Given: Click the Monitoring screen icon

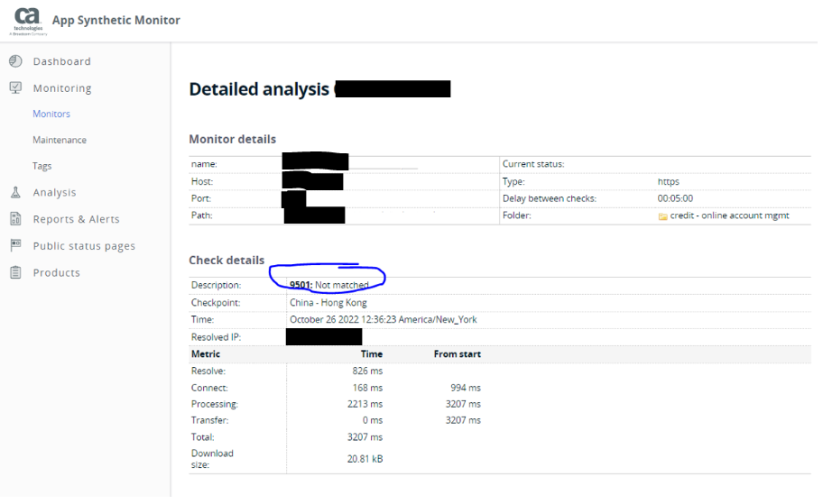Looking at the screenshot, I should [x=15, y=88].
